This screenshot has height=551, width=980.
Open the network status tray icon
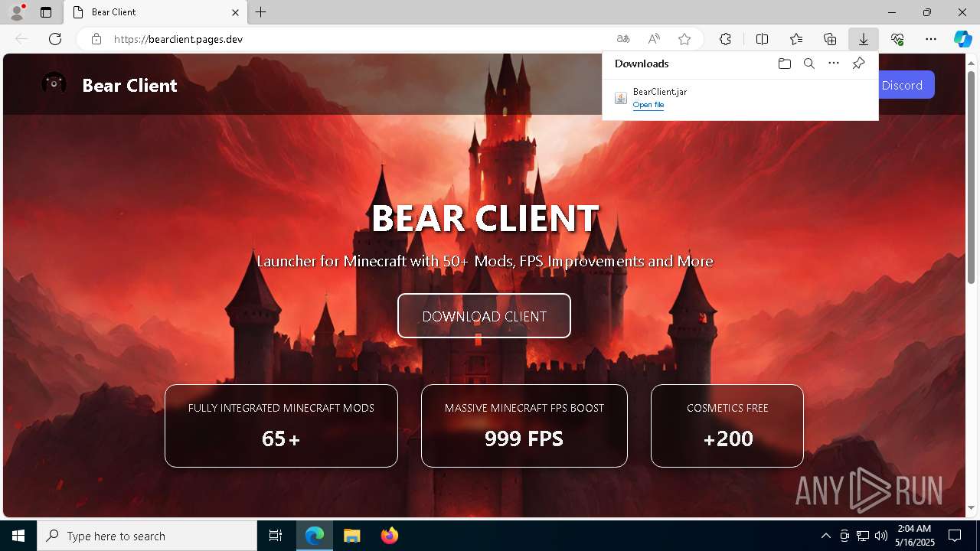click(863, 536)
